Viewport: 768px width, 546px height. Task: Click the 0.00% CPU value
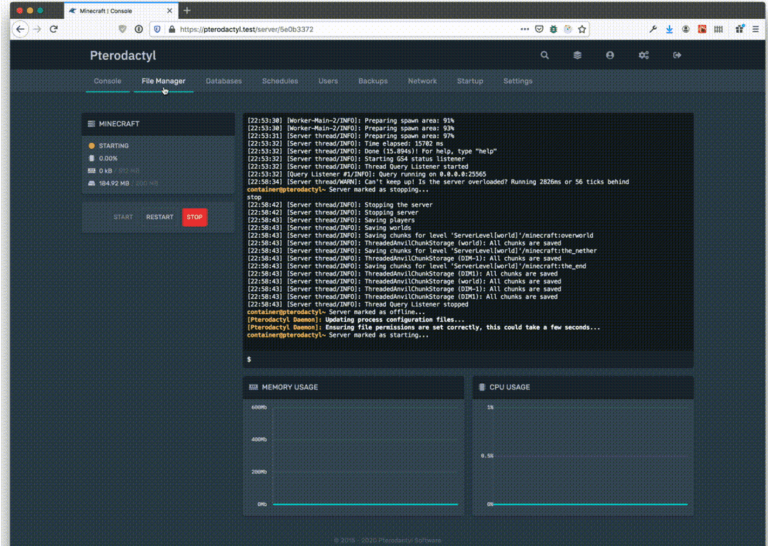108,159
